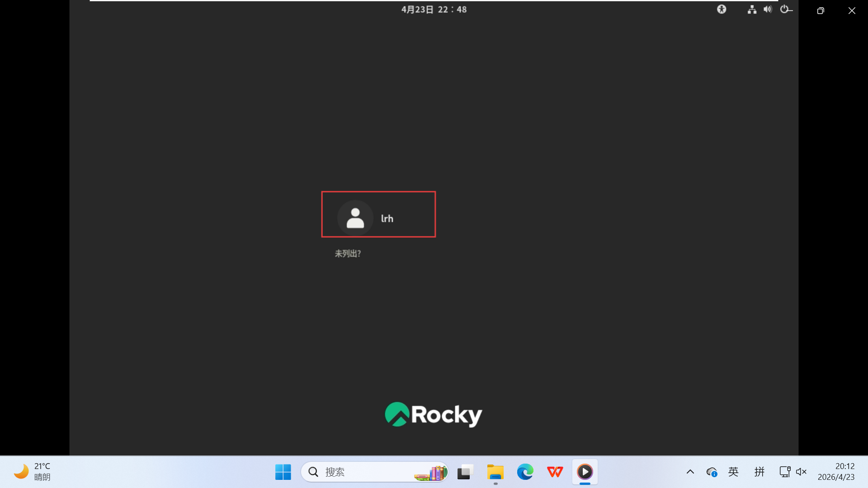The width and height of the screenshot is (868, 488).
Task: Launch File Explorer from the taskbar
Action: pos(495,472)
